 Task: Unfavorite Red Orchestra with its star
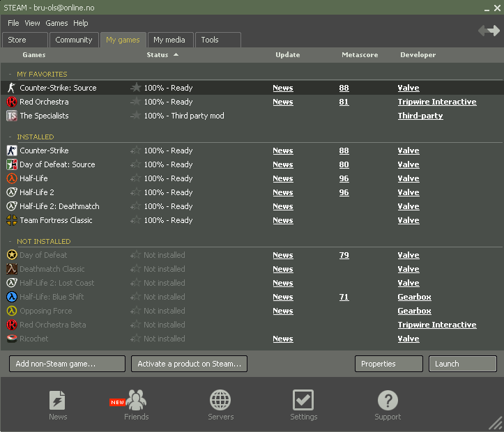pyautogui.click(x=136, y=102)
